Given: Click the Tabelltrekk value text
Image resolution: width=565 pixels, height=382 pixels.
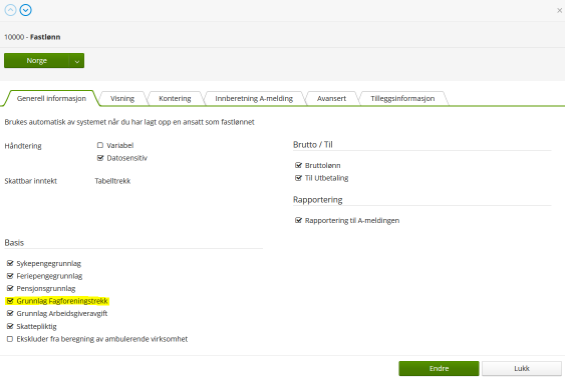Looking at the screenshot, I should point(112,181).
